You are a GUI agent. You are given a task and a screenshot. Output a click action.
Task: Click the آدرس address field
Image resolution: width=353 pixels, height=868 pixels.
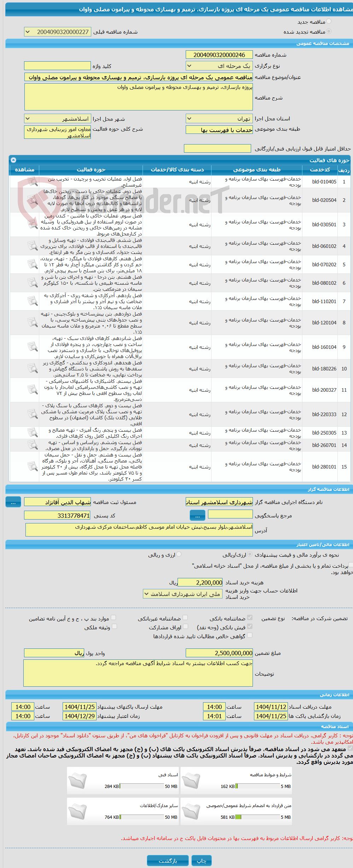(139, 530)
